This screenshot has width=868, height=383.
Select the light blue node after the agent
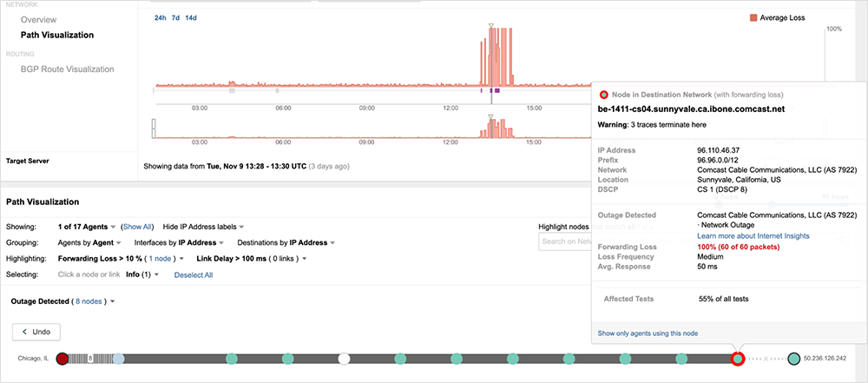(119, 358)
